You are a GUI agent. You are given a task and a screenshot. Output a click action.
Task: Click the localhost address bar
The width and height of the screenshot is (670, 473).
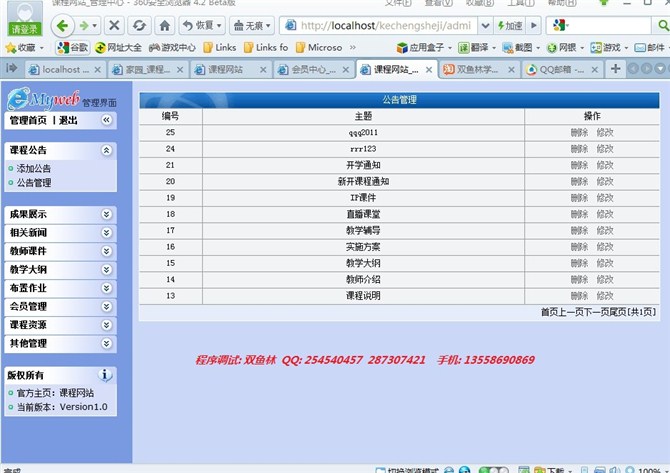[380, 26]
